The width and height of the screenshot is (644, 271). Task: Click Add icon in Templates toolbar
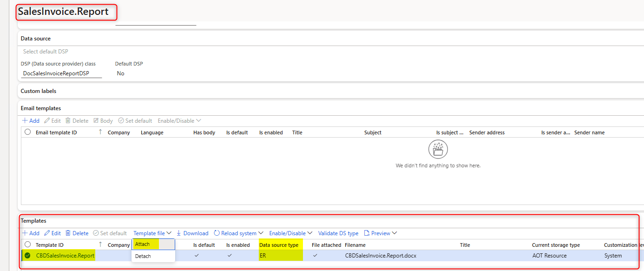25,233
